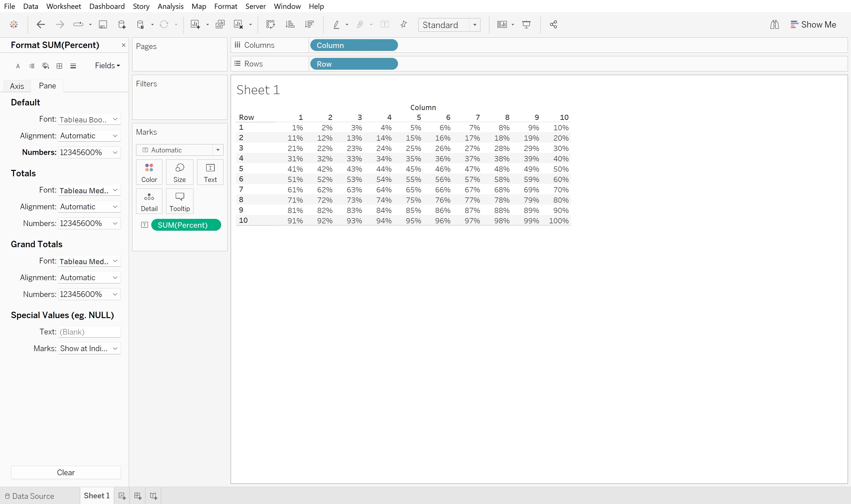
Task: Switch to the Axis tab
Action: [x=17, y=86]
